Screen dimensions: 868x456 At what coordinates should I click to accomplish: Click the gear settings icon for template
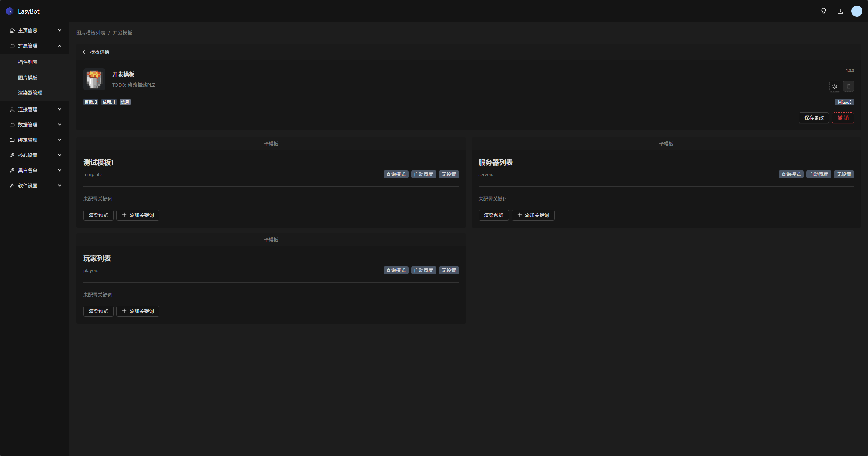[x=835, y=86]
